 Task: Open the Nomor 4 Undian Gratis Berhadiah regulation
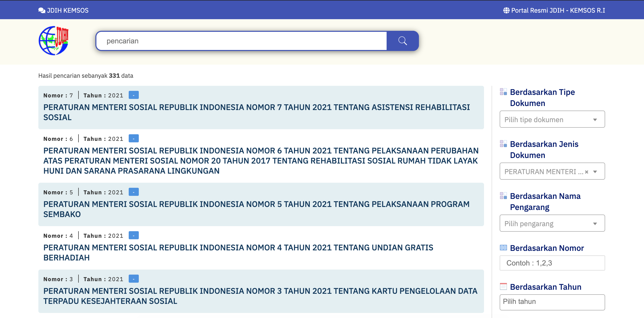238,253
